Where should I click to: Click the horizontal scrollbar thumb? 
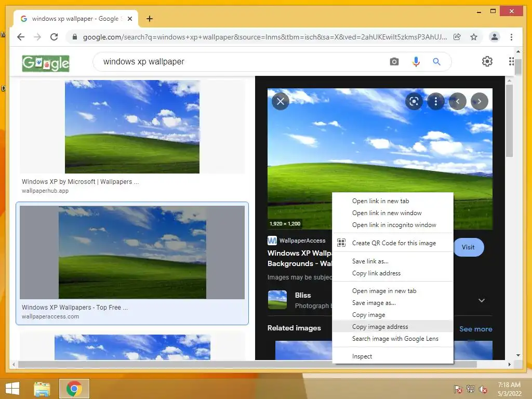247,364
